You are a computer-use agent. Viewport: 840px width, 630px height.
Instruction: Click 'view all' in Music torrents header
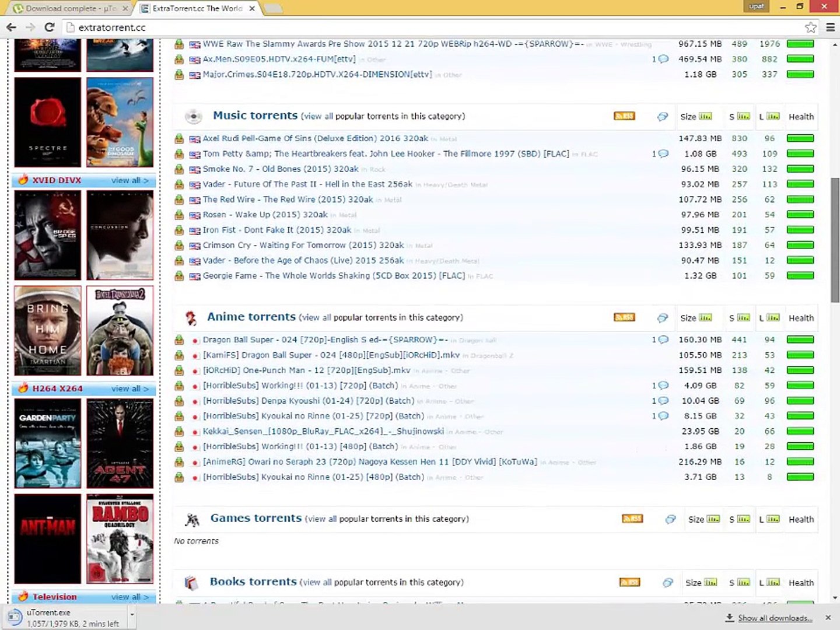318,116
